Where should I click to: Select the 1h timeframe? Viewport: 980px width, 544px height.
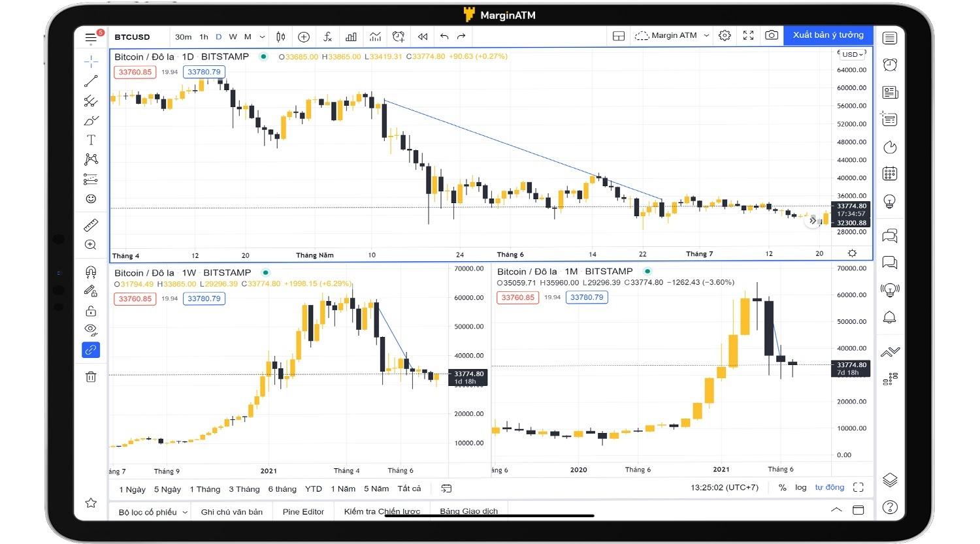(x=204, y=37)
